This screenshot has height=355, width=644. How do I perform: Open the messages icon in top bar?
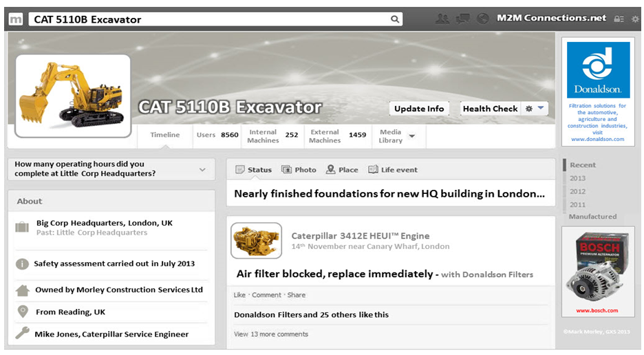(463, 19)
